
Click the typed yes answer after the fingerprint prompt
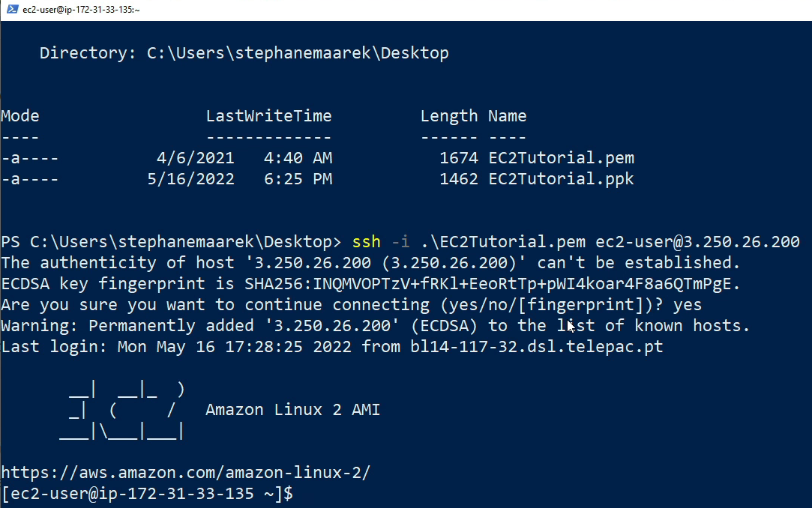tap(688, 305)
